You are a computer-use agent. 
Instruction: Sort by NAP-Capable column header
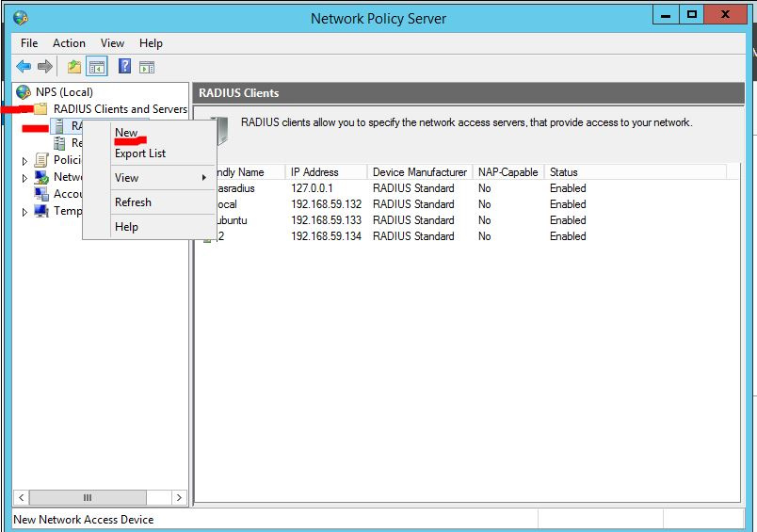point(508,172)
